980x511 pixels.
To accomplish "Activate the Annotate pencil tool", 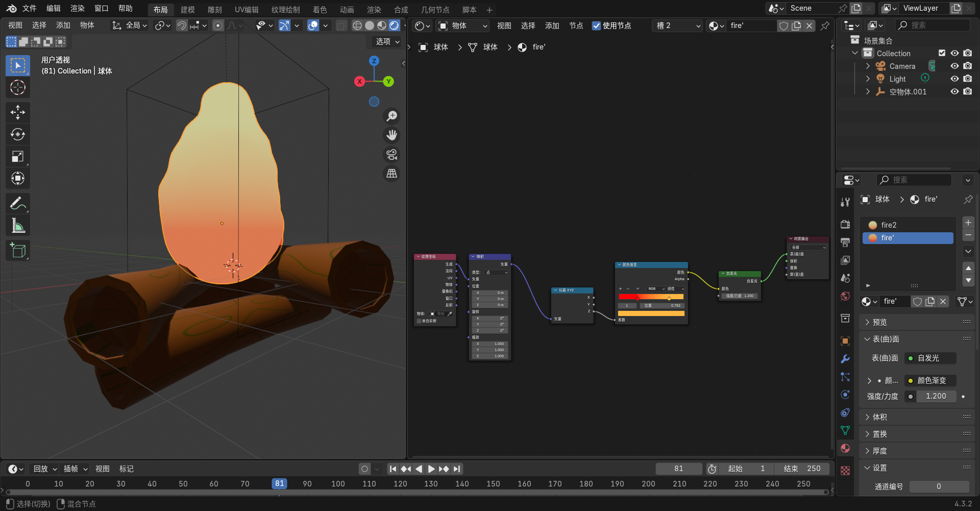I will (x=18, y=204).
